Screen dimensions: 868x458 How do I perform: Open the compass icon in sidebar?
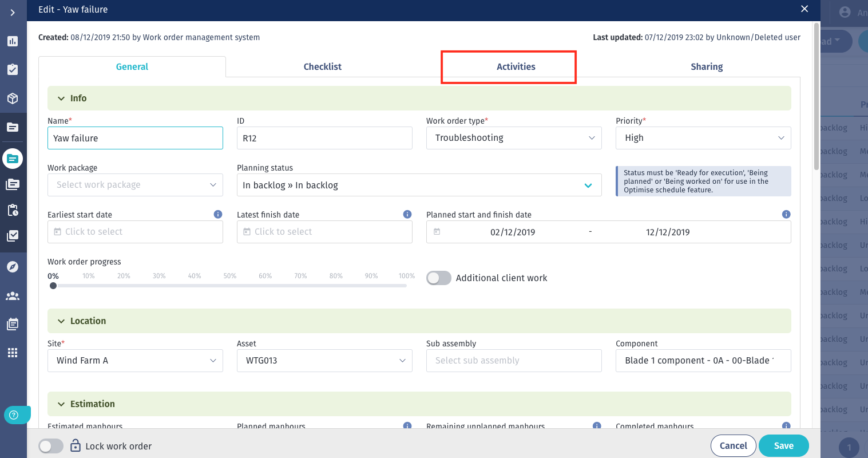click(x=13, y=267)
